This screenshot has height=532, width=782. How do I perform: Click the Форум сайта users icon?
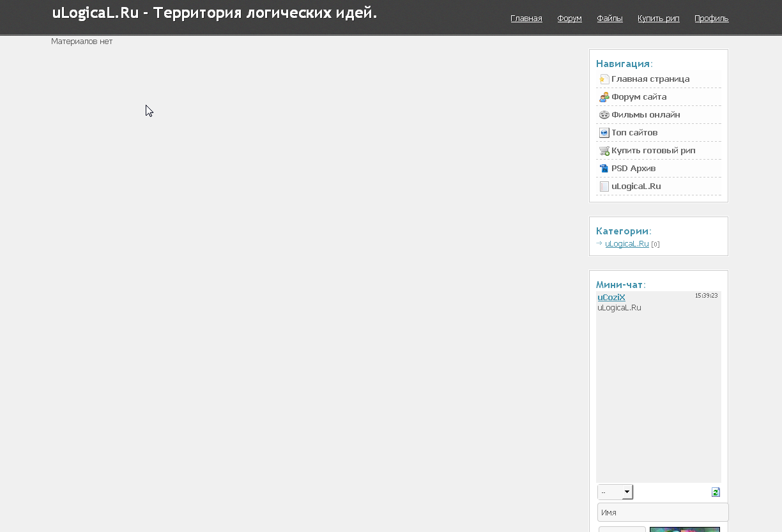point(604,97)
